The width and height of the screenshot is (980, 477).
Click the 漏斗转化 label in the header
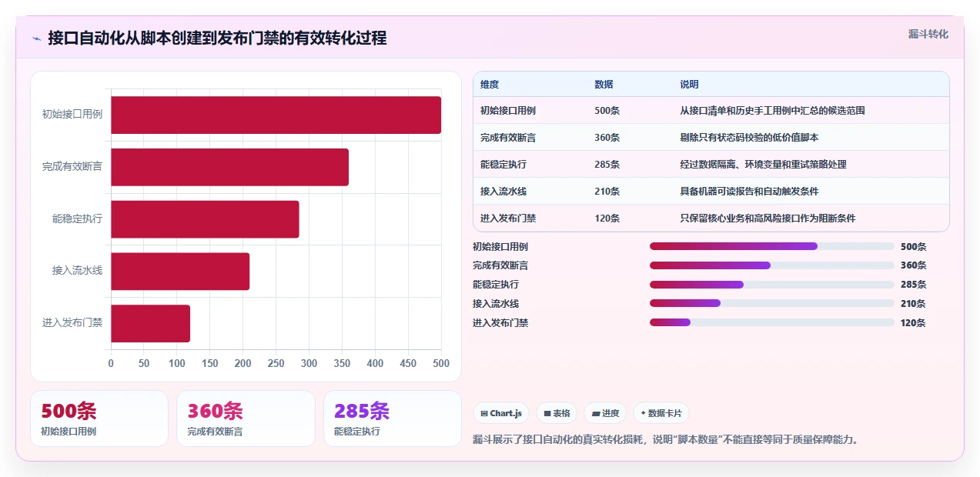(928, 34)
